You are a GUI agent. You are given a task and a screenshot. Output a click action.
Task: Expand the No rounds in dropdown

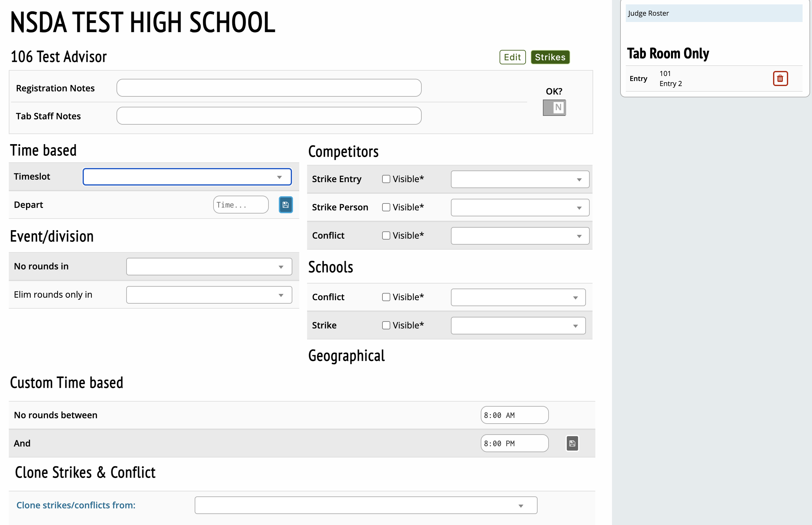209,267
